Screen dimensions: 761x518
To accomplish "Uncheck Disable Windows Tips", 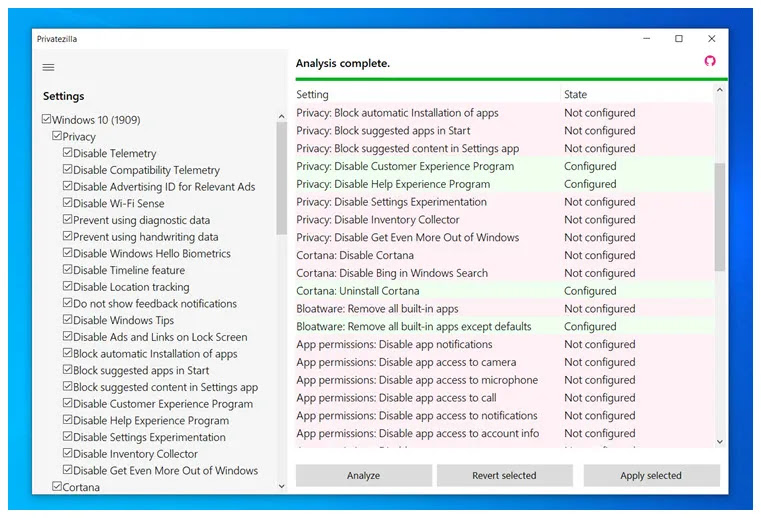I will click(x=67, y=319).
